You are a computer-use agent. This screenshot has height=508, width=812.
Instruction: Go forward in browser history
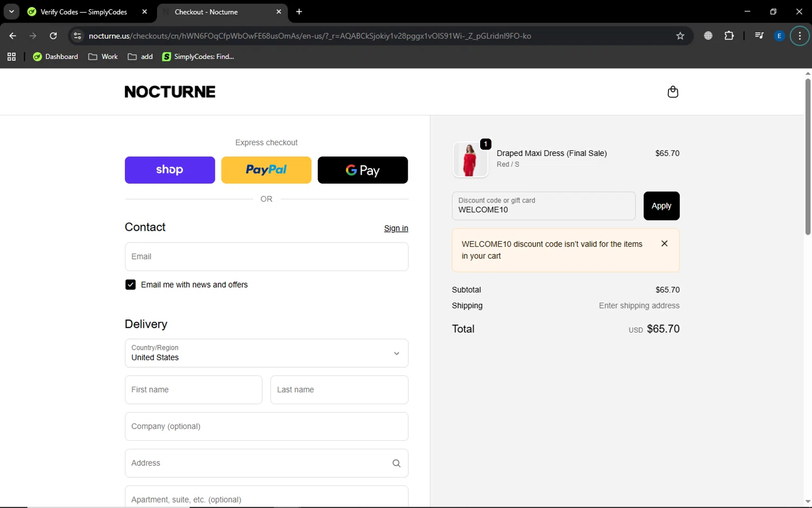point(33,36)
